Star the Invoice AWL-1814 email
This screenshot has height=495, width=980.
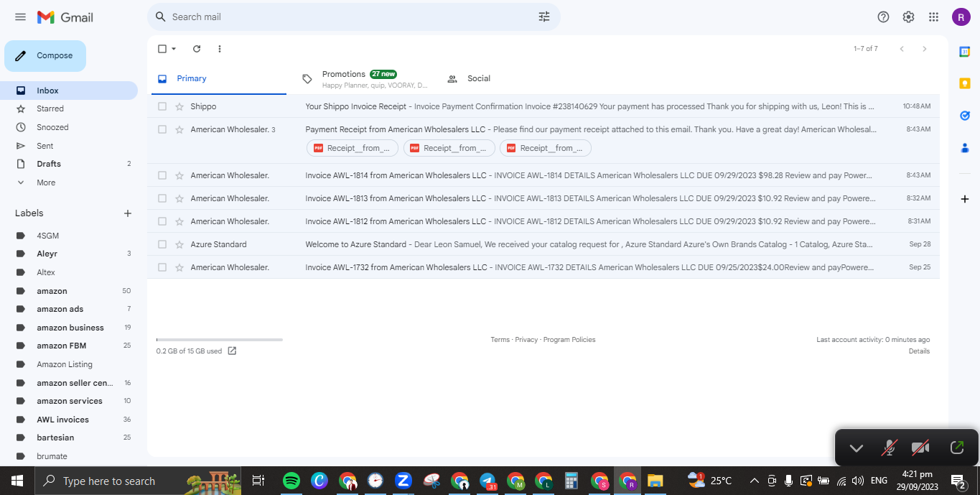179,175
